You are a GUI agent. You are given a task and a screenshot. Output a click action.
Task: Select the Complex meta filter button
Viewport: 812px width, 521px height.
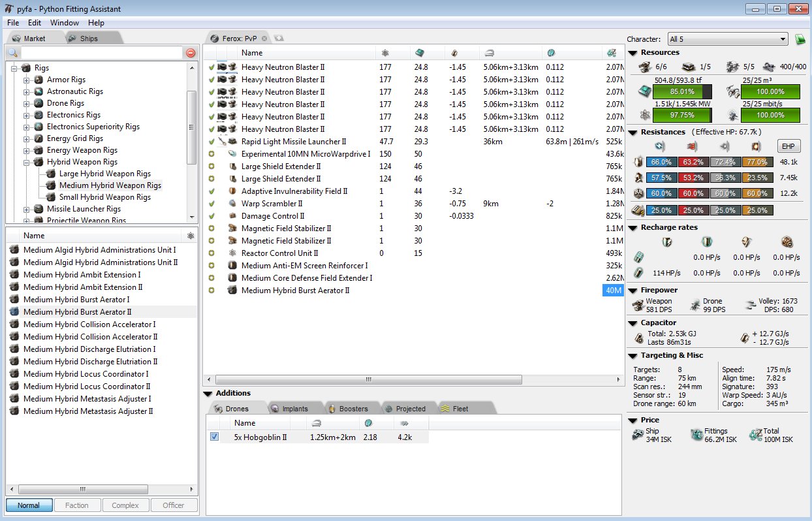(x=125, y=505)
